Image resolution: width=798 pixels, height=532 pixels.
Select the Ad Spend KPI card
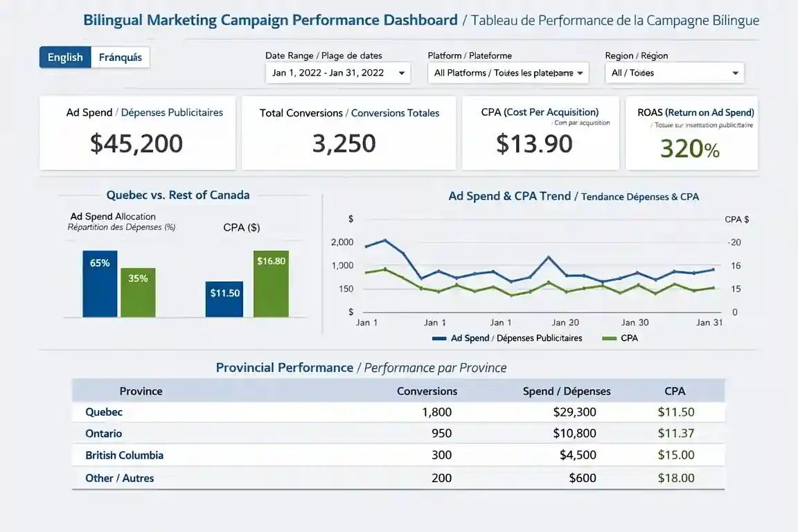[137, 132]
